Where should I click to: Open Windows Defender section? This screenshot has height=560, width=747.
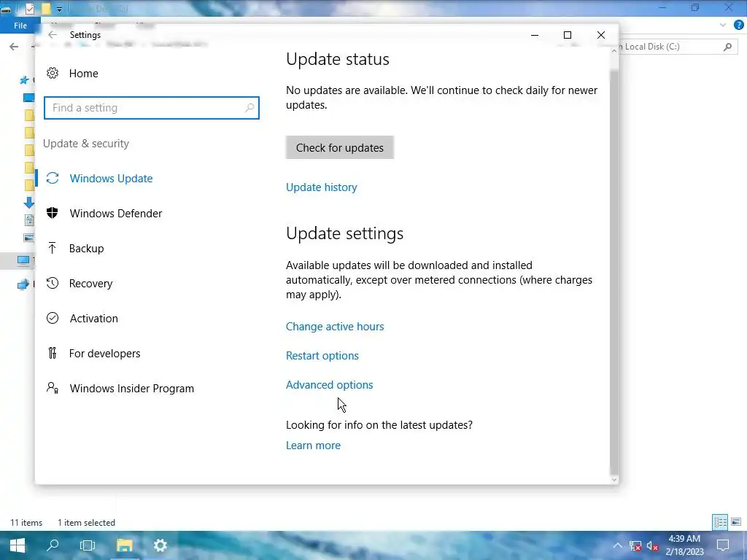(116, 214)
